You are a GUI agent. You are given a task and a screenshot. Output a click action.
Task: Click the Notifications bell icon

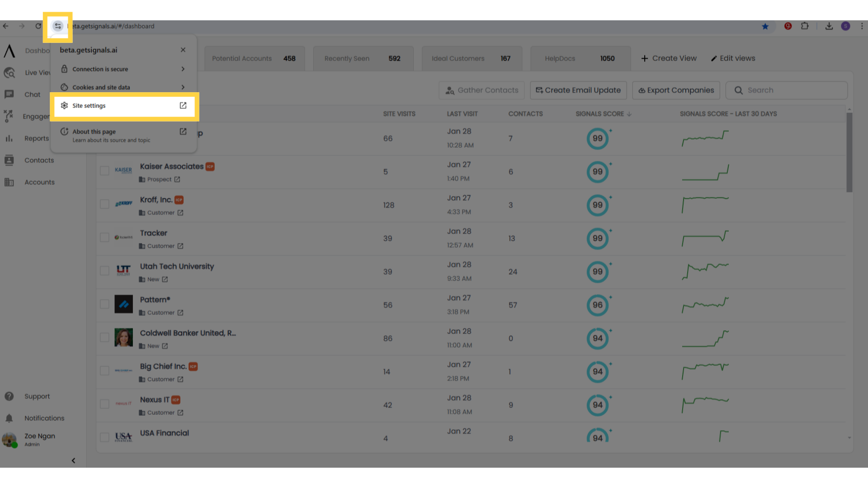click(x=9, y=418)
